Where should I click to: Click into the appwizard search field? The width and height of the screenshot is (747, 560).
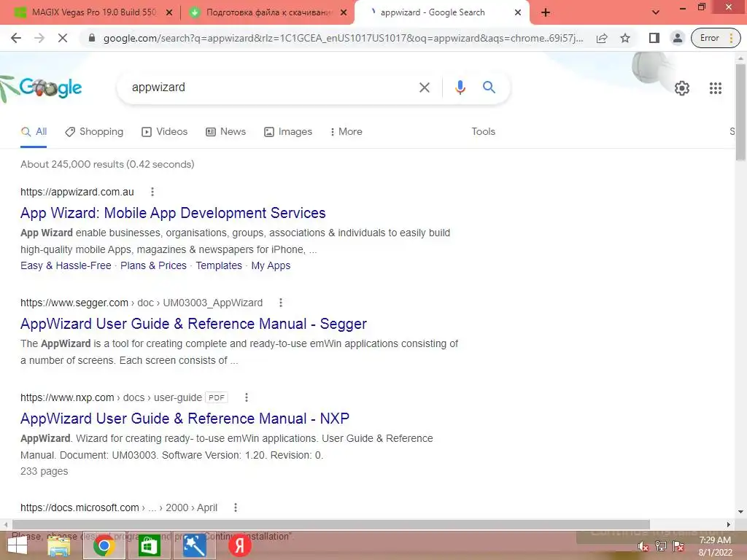[x=271, y=87]
